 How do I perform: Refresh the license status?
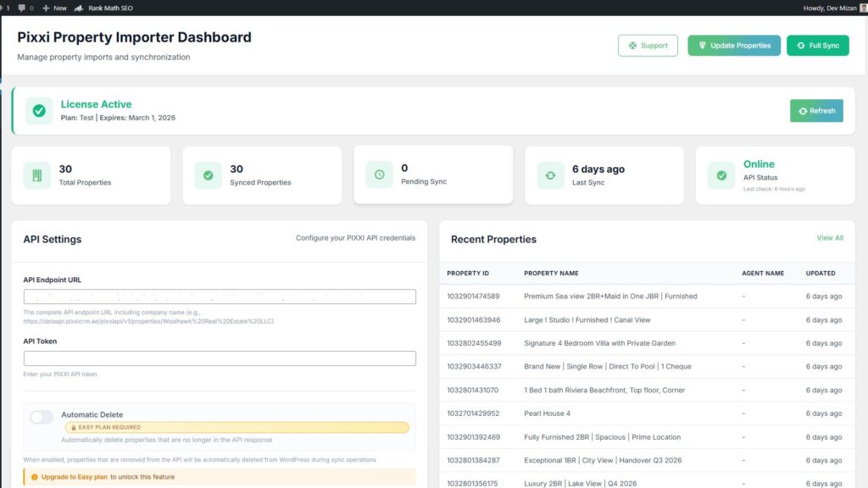tap(816, 111)
